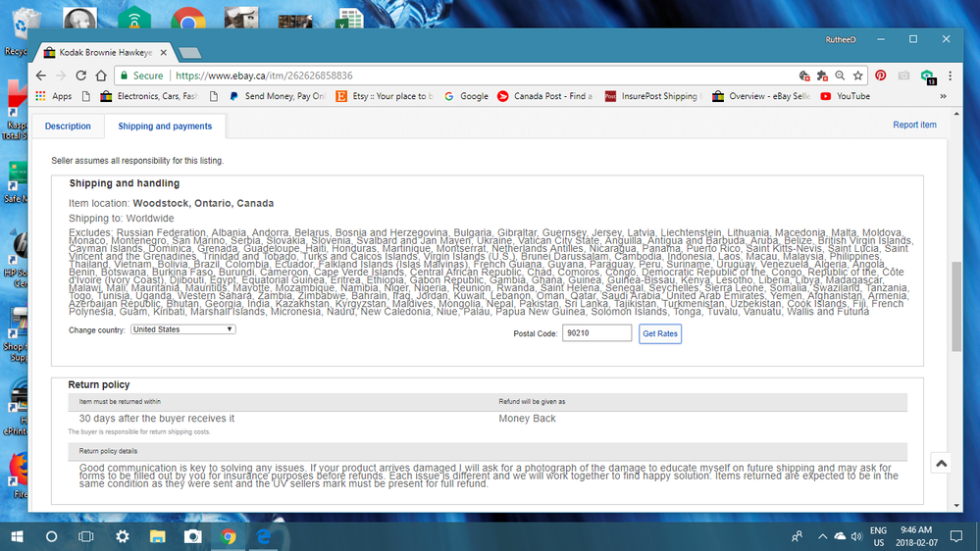The height and width of the screenshot is (551, 980).
Task: Click the OneDrive cloud tray icon
Action: pyautogui.click(x=840, y=536)
